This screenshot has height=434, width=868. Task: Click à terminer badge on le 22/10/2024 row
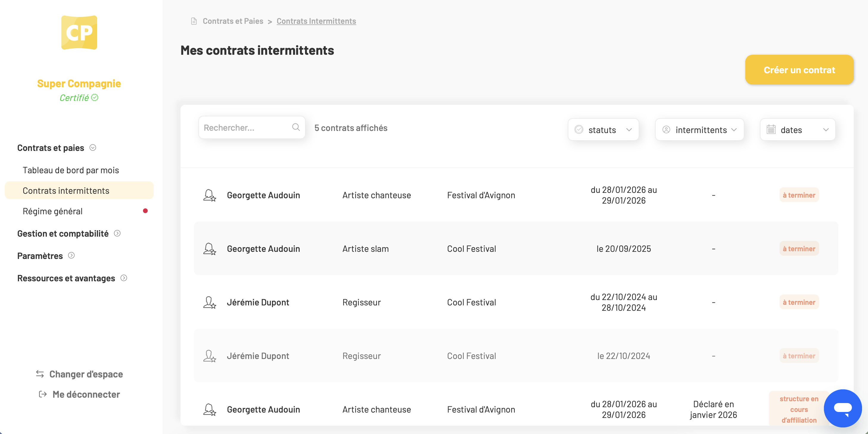799,355
